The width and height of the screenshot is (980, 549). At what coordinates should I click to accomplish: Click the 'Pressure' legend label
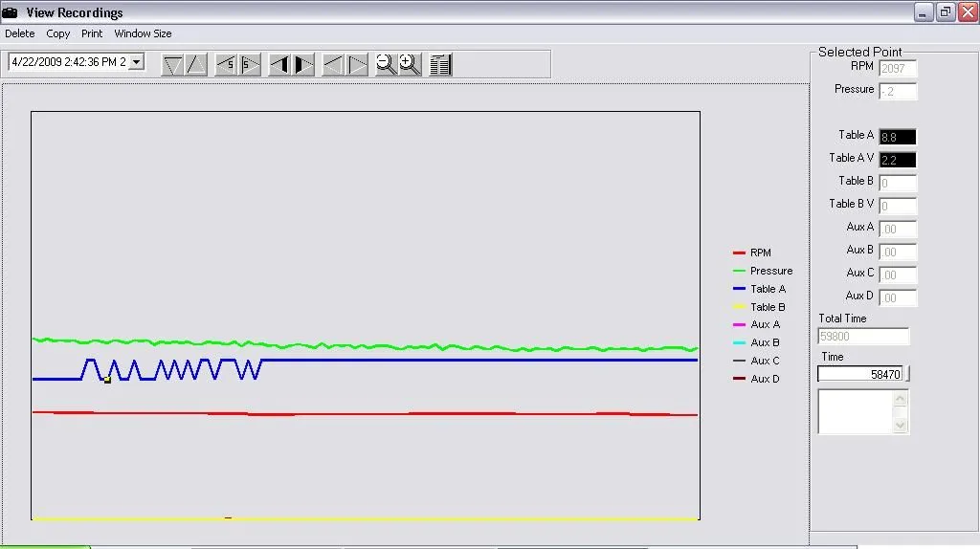tap(771, 271)
